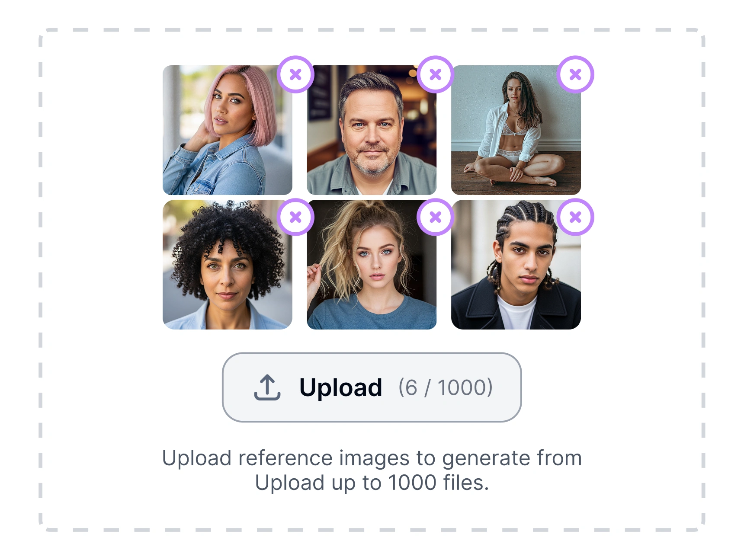Remove the gray-haired man's reference image
744x560 pixels.
(435, 74)
